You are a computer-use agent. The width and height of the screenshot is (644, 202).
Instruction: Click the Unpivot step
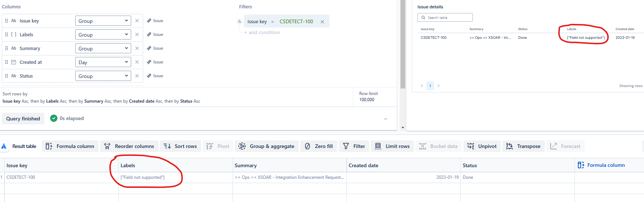click(482, 146)
